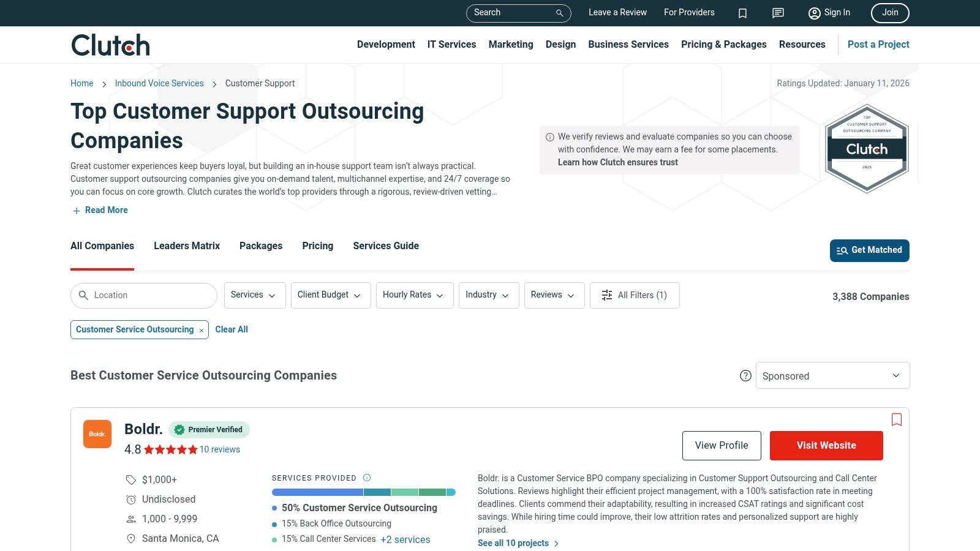Click Post a Project link
Image resolution: width=980 pixels, height=551 pixels.
pyautogui.click(x=878, y=44)
